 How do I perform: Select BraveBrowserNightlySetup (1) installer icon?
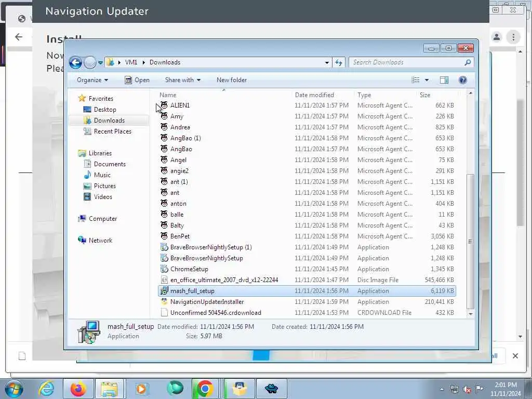(x=164, y=247)
